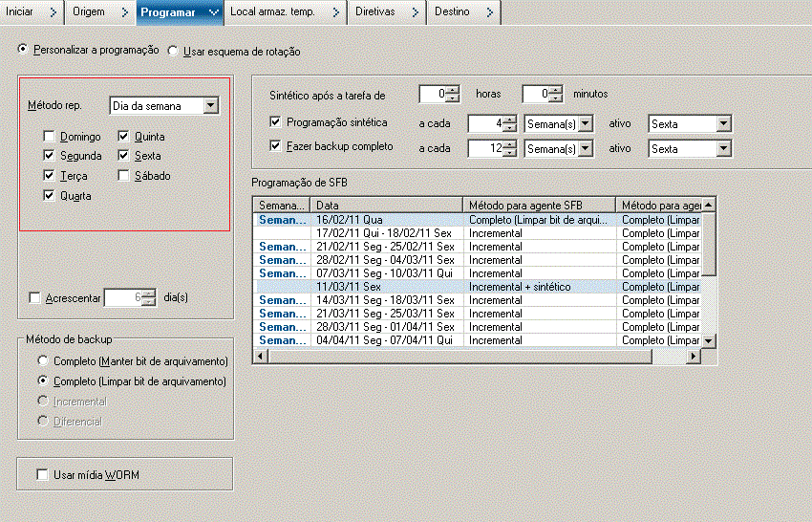812x522 pixels.
Task: Enable the Domingo checkbox
Action: point(49,137)
